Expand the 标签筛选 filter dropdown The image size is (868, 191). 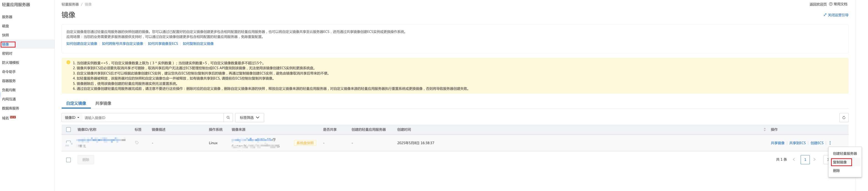point(249,117)
